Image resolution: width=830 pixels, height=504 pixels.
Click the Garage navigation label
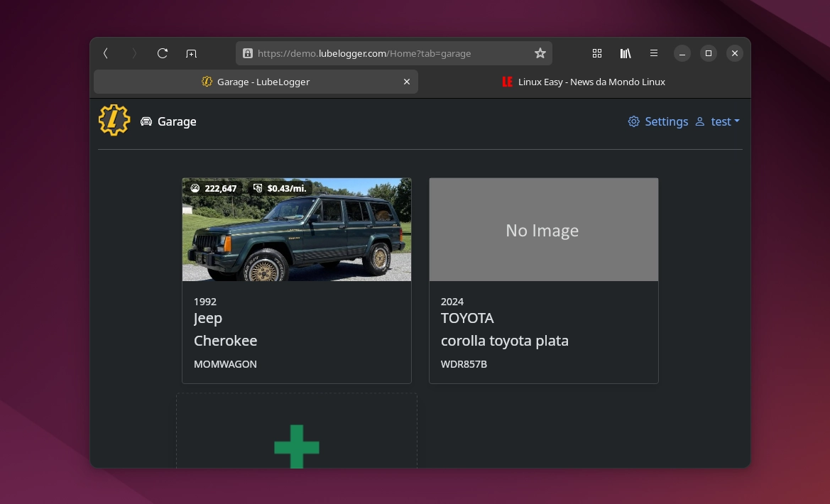pyautogui.click(x=177, y=121)
